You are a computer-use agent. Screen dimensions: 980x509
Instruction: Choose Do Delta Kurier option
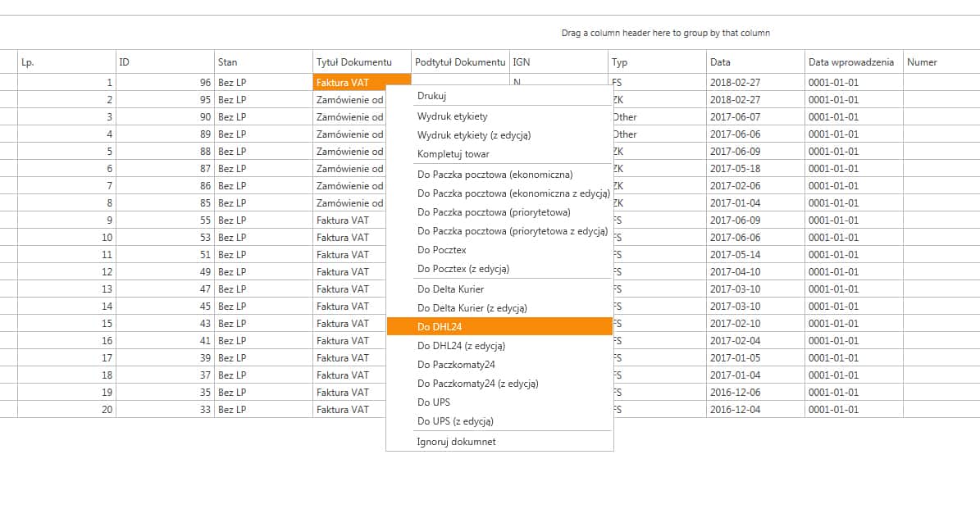[499, 289]
